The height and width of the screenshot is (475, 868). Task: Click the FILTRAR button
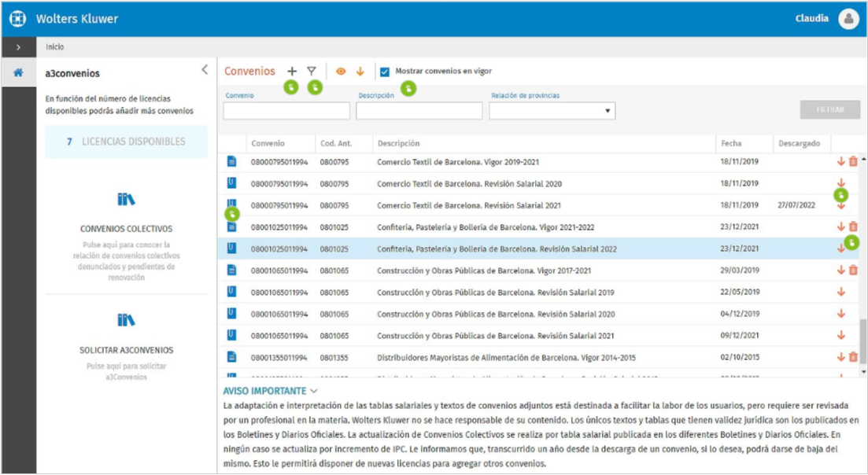tap(829, 109)
